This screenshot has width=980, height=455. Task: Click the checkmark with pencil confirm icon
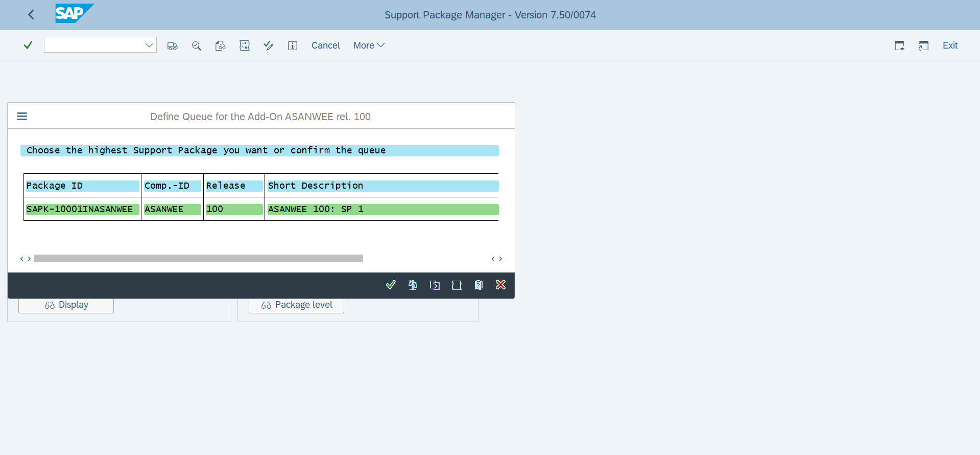pos(269,46)
